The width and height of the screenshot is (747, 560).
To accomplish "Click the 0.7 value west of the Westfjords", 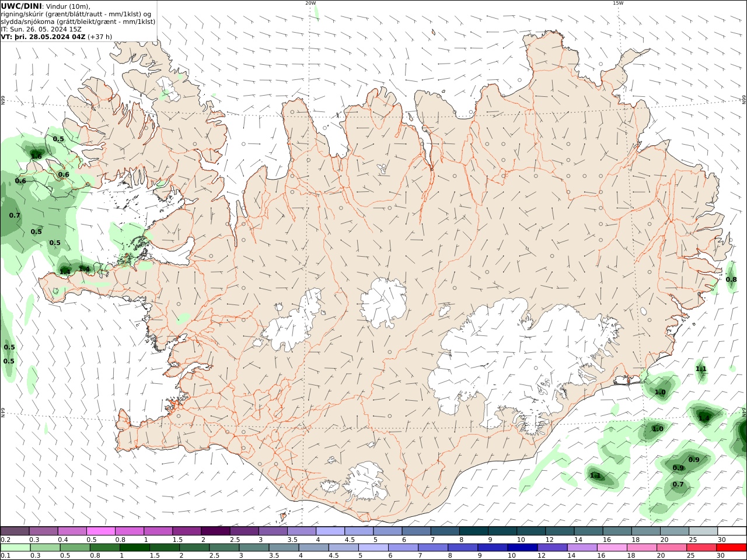I will coord(15,216).
